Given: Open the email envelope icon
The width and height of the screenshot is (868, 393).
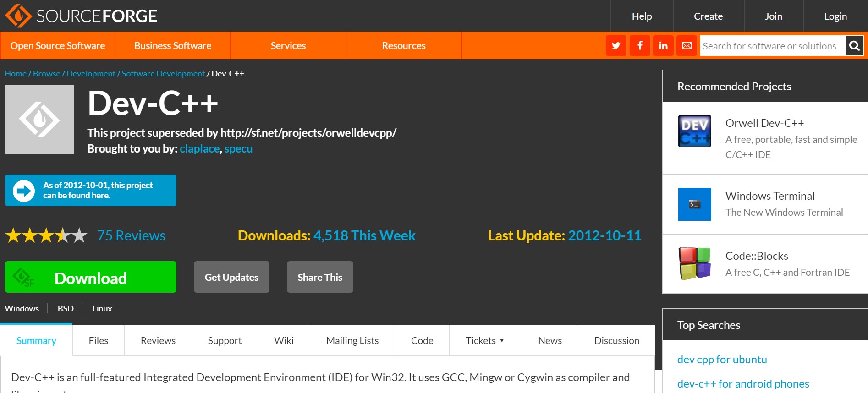Looking at the screenshot, I should point(687,46).
